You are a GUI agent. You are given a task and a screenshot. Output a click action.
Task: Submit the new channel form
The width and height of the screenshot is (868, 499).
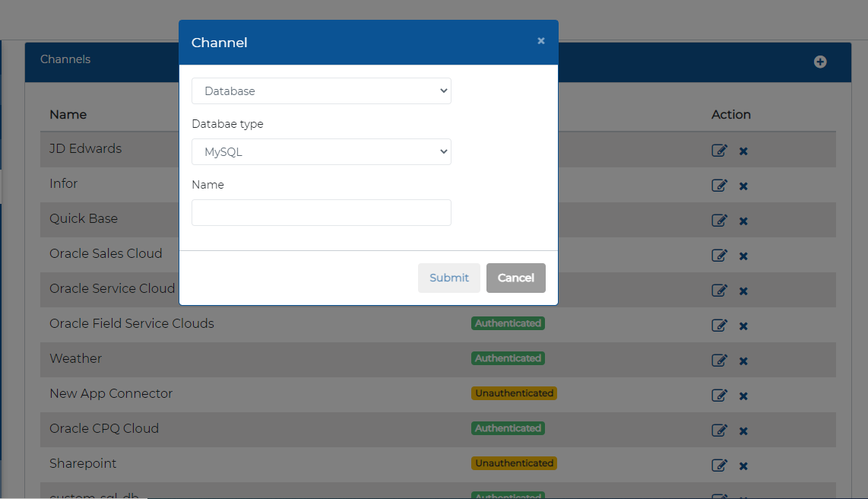point(448,278)
